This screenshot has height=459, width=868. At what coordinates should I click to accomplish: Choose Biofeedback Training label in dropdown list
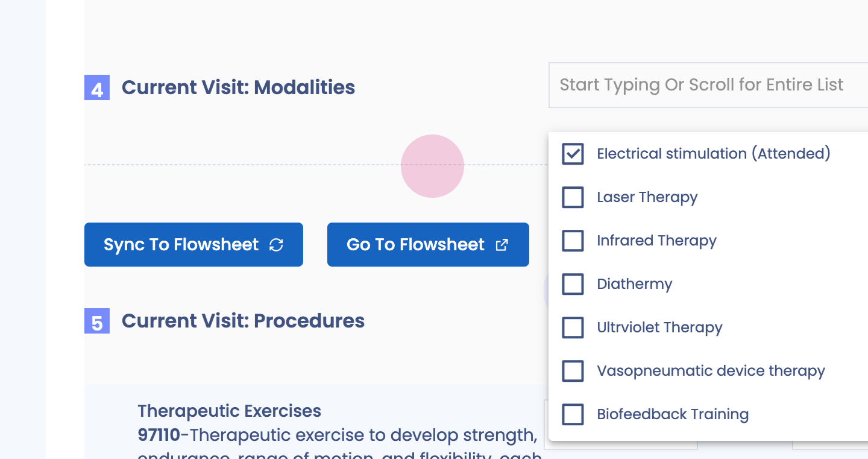point(673,414)
